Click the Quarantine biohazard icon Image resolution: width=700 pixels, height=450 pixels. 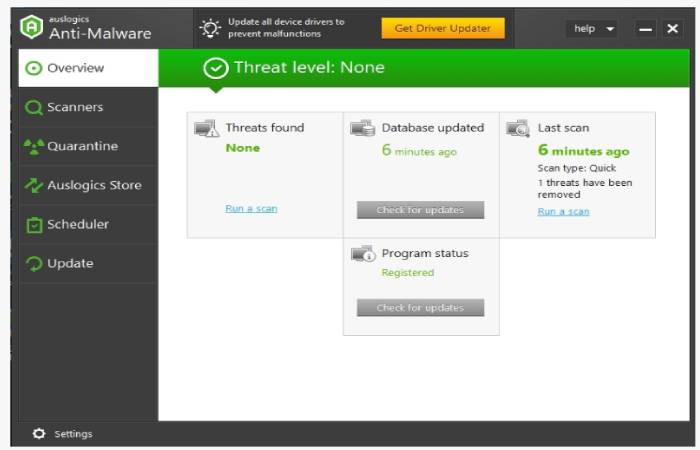click(33, 146)
